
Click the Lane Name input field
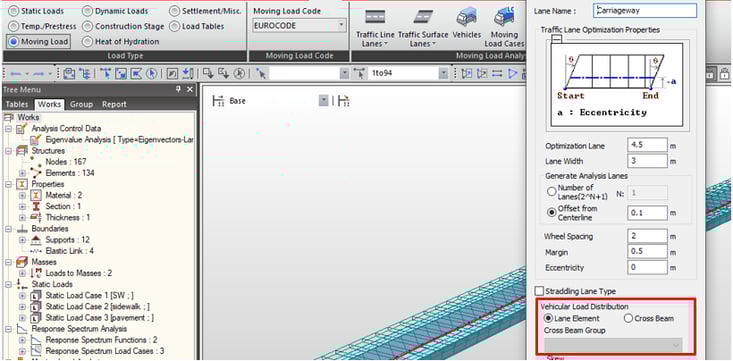point(645,10)
